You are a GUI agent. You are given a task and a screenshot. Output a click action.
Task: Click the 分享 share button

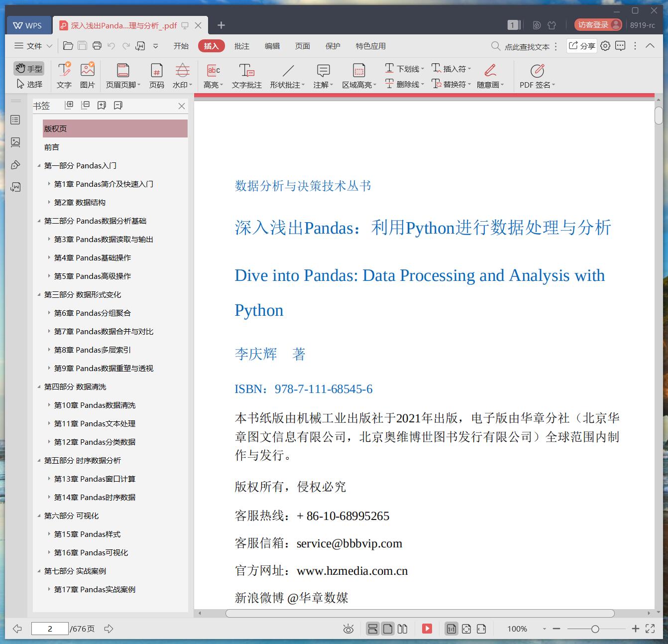(x=582, y=46)
